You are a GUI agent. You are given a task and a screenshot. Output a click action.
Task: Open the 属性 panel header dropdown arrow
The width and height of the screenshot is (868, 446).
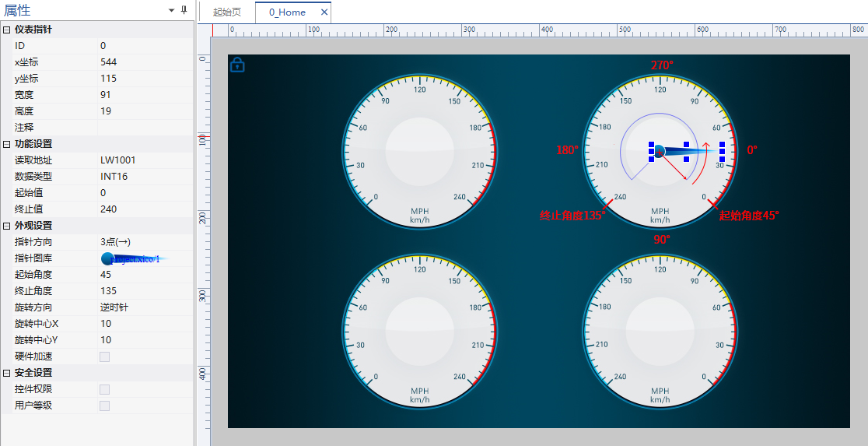[172, 11]
